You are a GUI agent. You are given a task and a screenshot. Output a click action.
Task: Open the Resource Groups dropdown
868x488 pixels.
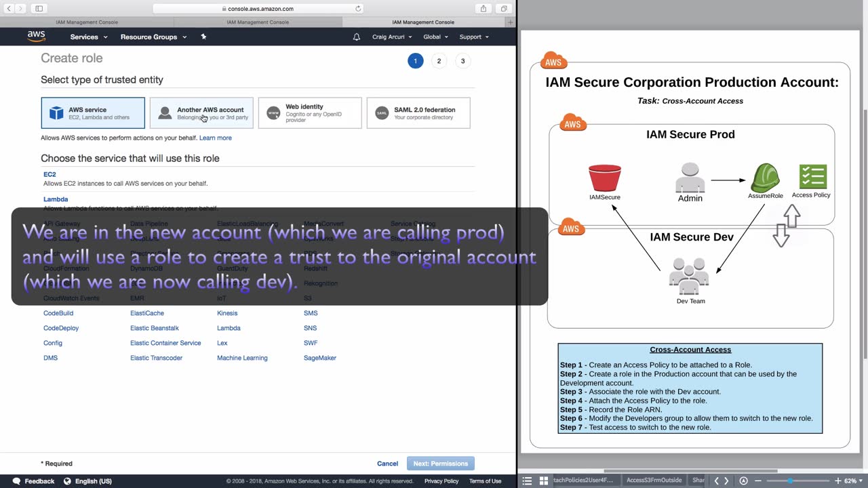(x=153, y=37)
